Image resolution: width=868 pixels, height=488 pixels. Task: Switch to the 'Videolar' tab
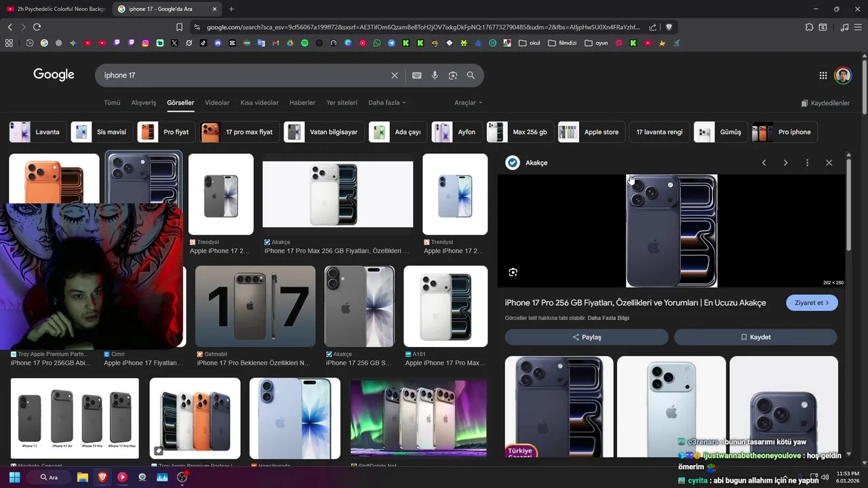pos(217,102)
